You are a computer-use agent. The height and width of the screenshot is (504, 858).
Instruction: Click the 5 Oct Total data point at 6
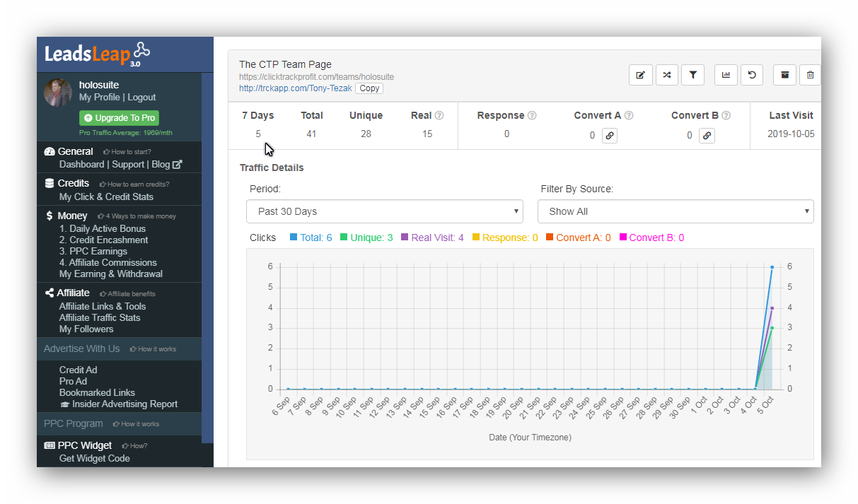(772, 267)
